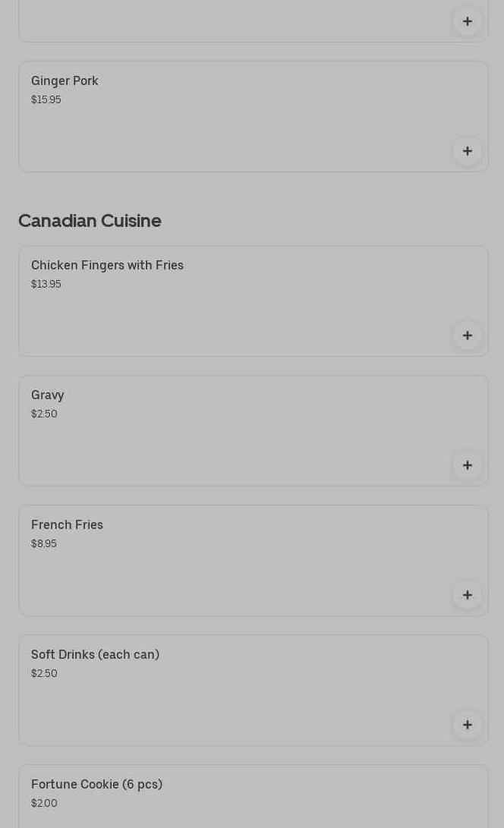504x828 pixels.
Task: Open Soft Drinks (each can) title
Action: click(95, 655)
